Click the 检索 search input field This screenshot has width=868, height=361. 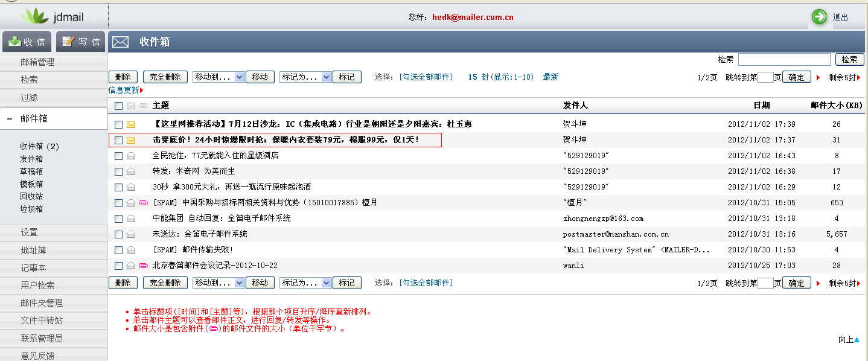pos(783,59)
